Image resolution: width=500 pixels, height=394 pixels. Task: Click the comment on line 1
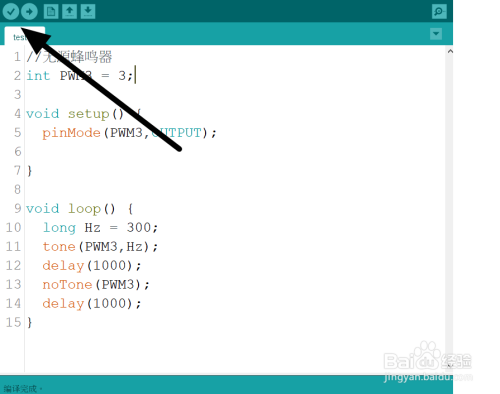69,57
